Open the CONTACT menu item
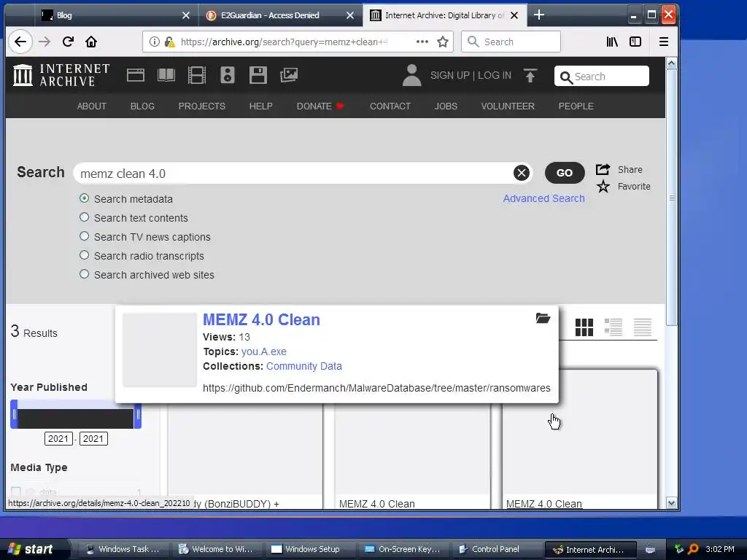The width and height of the screenshot is (747, 560). [390, 106]
